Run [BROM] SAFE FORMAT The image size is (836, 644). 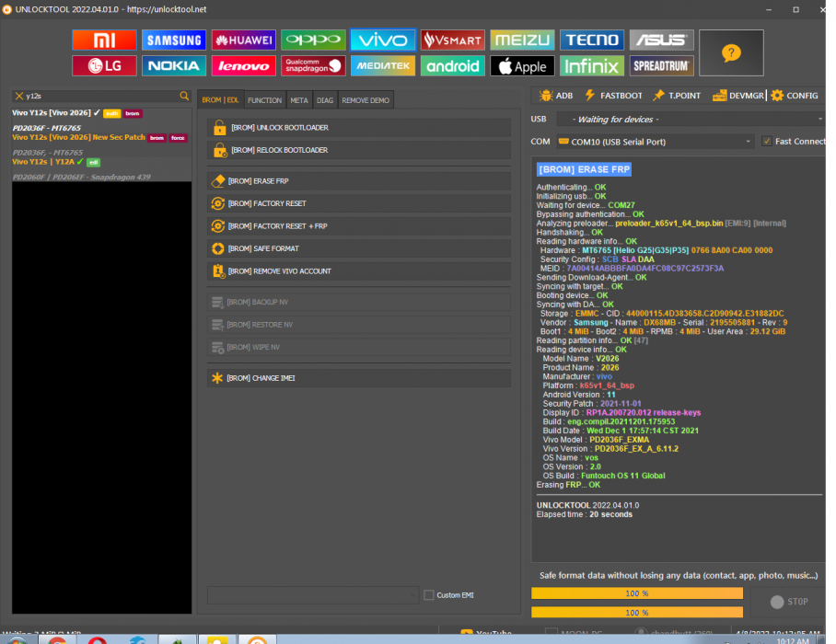pyautogui.click(x=359, y=248)
